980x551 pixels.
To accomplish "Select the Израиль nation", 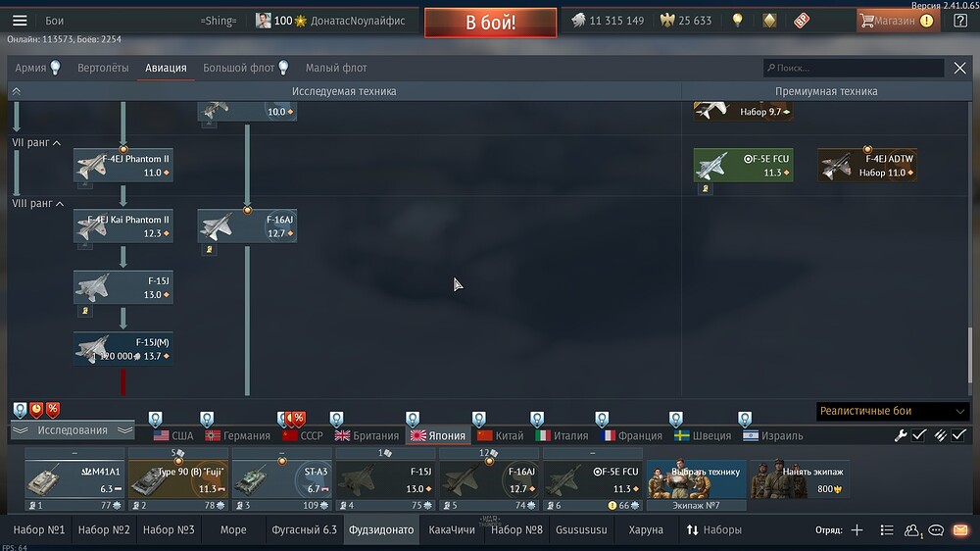I will click(x=773, y=436).
